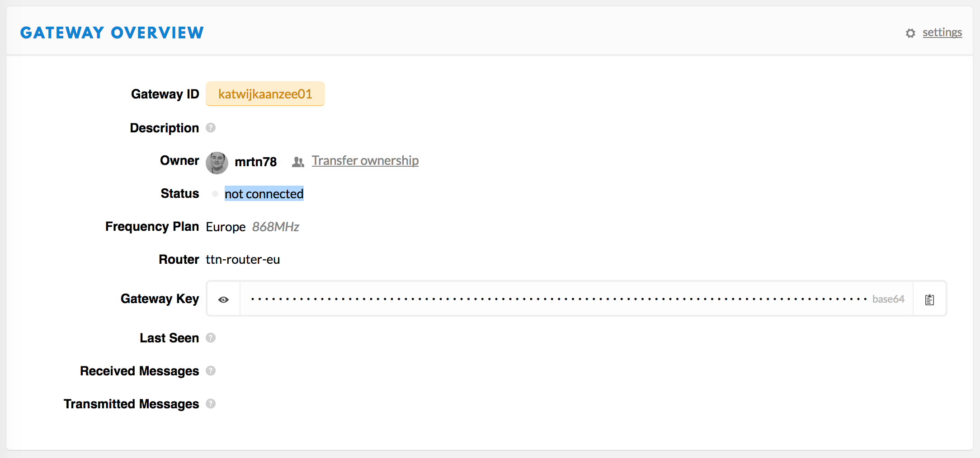Viewport: 980px width, 458px height.
Task: Click Received Messages help icon
Action: pyautogui.click(x=211, y=371)
